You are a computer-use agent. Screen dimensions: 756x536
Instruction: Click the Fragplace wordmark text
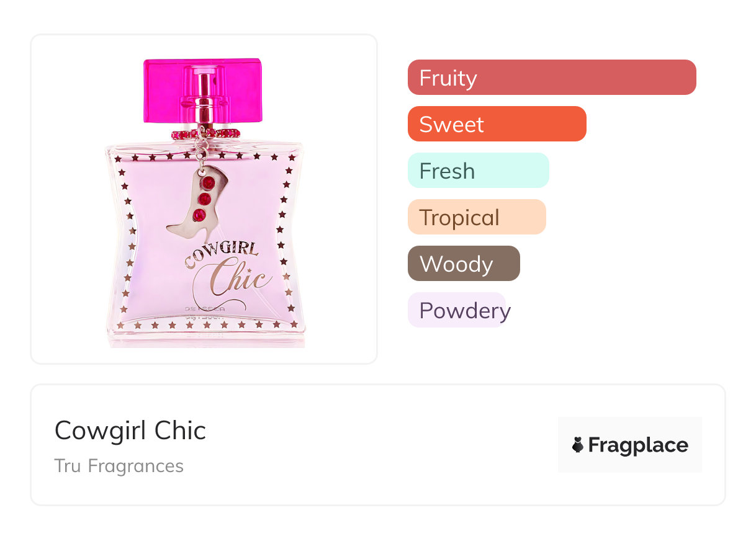(638, 445)
